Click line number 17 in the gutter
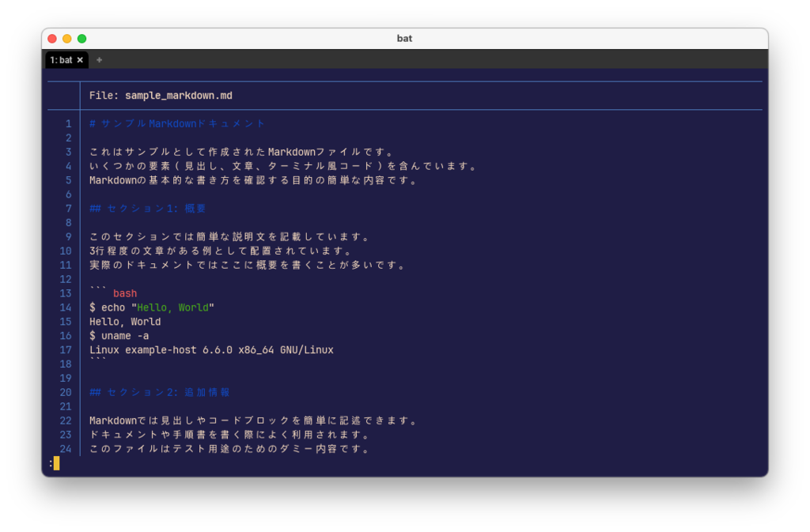The width and height of the screenshot is (810, 532). (66, 350)
